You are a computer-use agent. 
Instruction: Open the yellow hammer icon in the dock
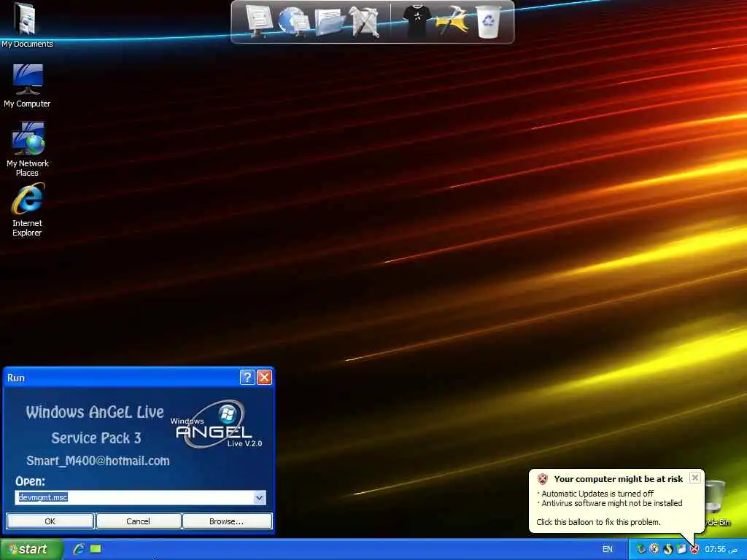click(452, 21)
